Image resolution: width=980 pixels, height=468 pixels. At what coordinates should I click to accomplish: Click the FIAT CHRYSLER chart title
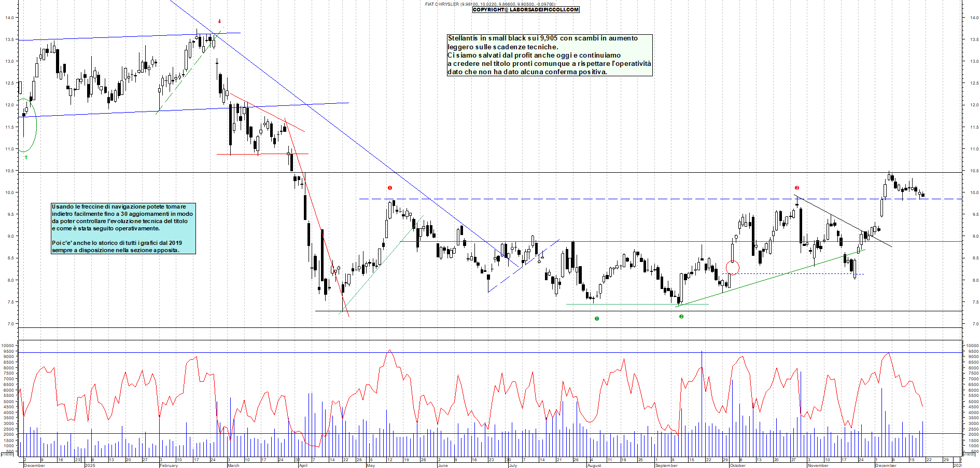click(442, 4)
